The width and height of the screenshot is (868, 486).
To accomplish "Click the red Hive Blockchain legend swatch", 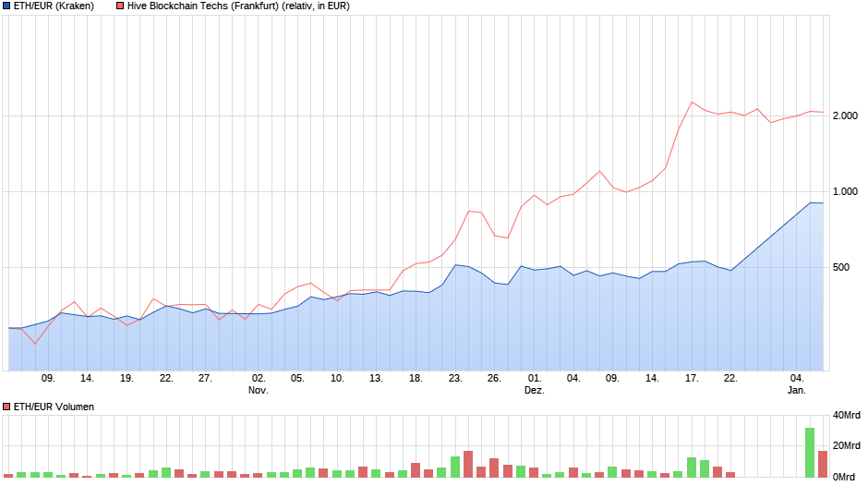I will point(120,6).
